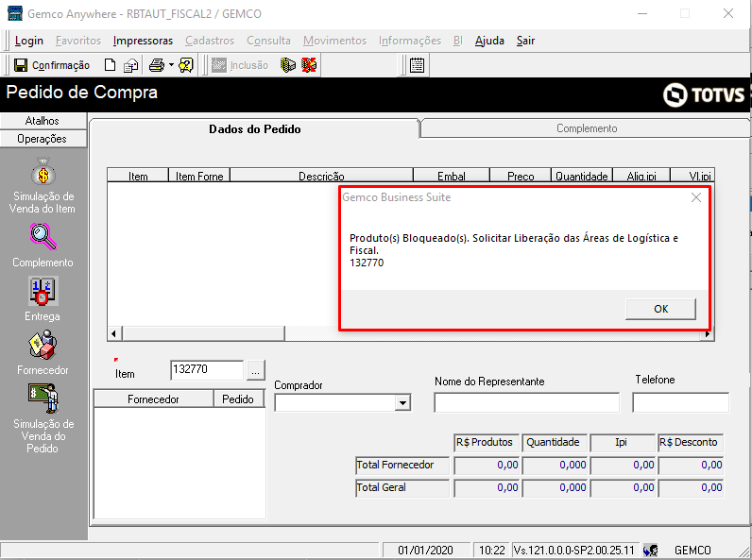Click the Atalhos sidebar button
Image resolution: width=752 pixels, height=560 pixels.
tap(43, 121)
